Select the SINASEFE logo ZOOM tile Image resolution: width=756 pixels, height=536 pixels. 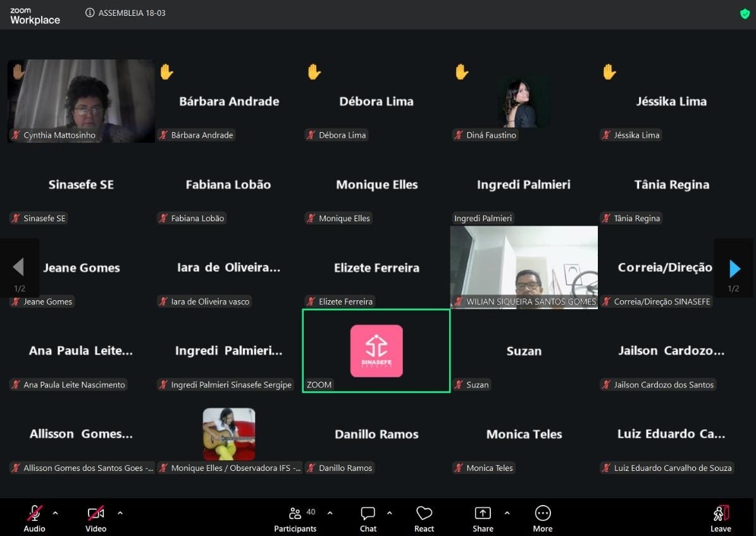(x=376, y=351)
